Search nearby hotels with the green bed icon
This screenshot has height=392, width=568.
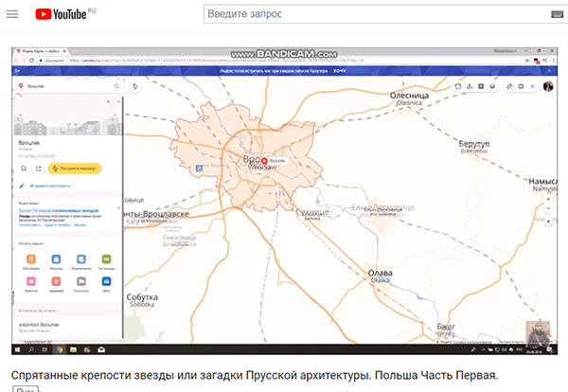click(106, 259)
